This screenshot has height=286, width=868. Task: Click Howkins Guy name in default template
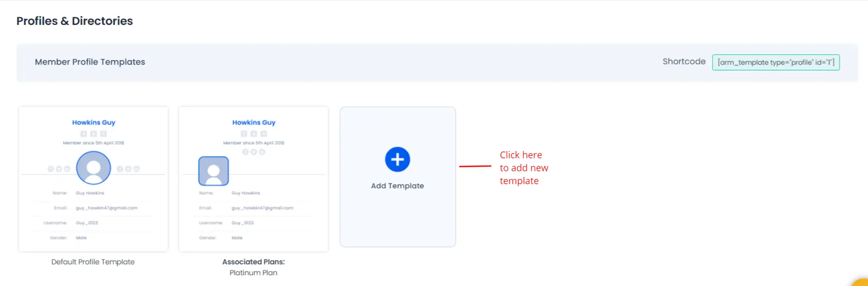tap(94, 123)
